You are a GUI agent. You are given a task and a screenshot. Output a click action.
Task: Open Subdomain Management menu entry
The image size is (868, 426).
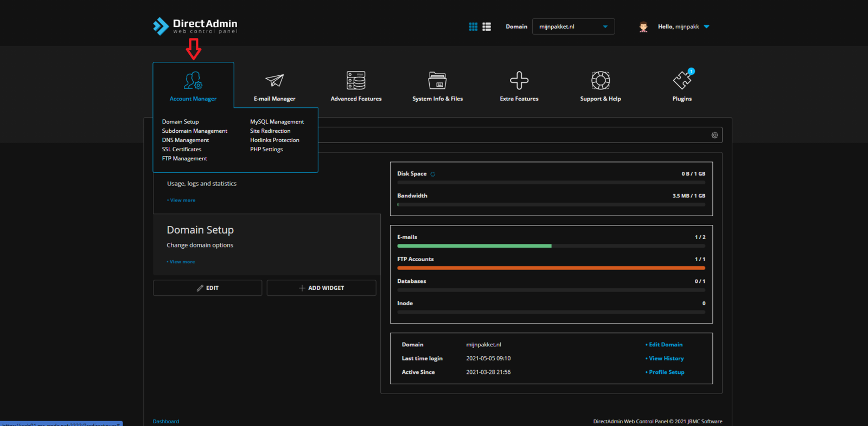[x=194, y=131]
